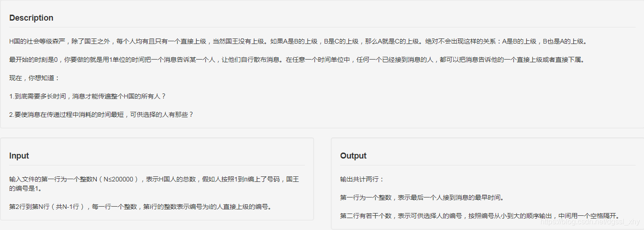Click the output line starting 第一行为一个整数

[422, 197]
